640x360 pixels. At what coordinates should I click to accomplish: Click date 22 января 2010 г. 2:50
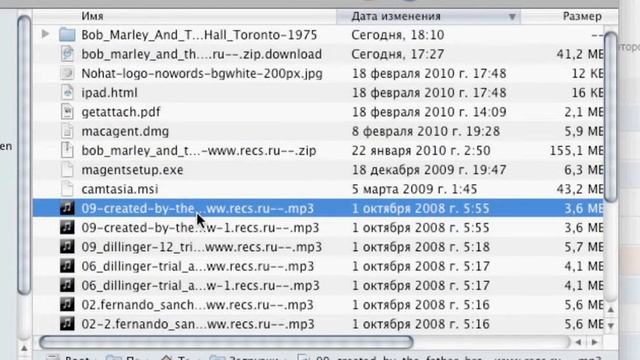421,151
